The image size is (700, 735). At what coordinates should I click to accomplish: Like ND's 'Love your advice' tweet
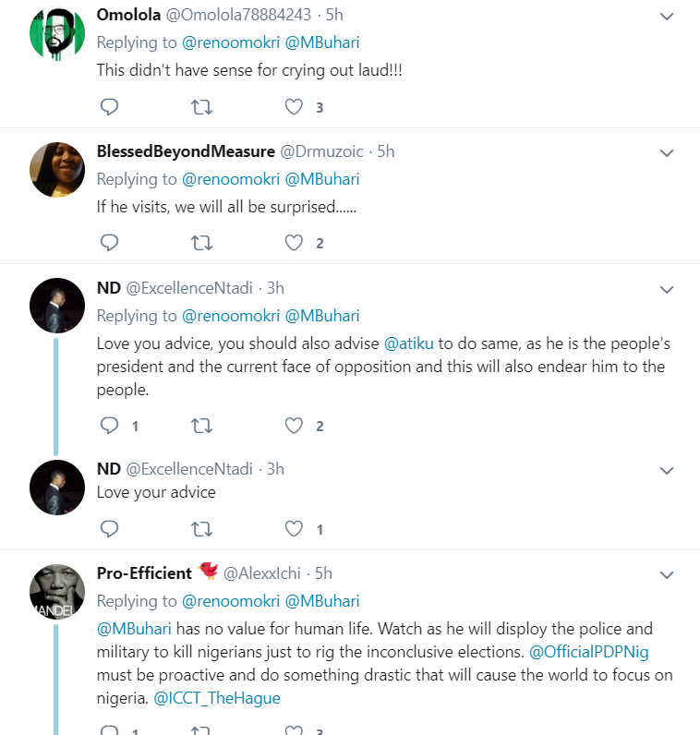point(294,529)
